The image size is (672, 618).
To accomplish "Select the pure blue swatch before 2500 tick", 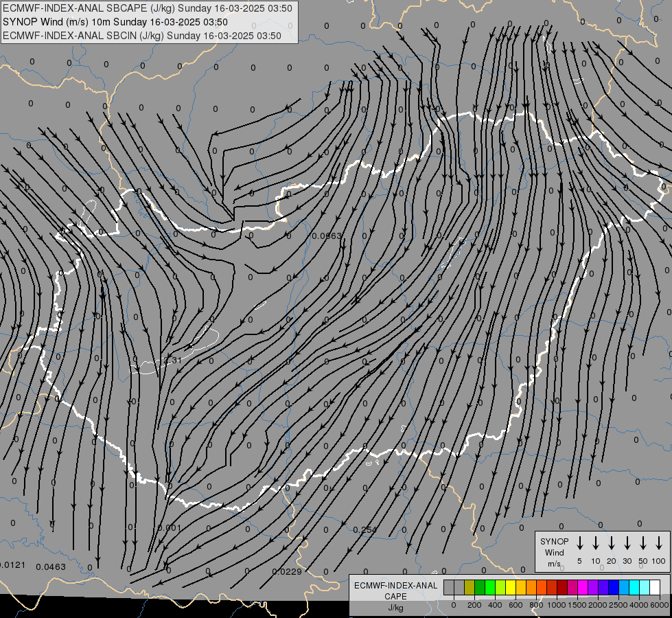I will click(614, 587).
